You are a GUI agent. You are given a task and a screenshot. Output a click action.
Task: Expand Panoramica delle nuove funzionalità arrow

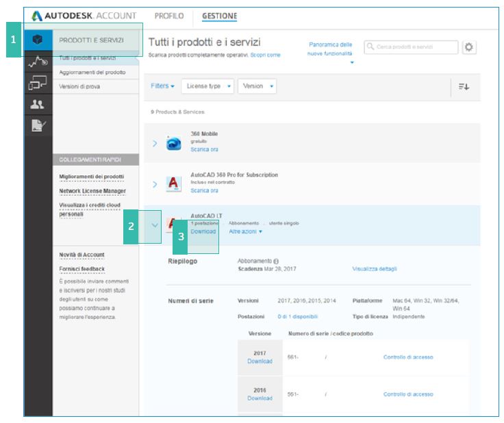point(352,62)
